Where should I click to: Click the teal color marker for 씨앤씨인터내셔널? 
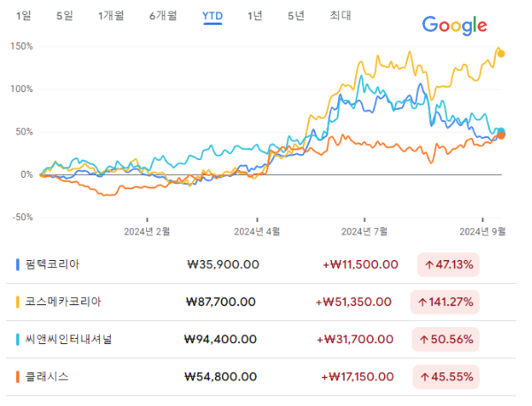(x=18, y=340)
